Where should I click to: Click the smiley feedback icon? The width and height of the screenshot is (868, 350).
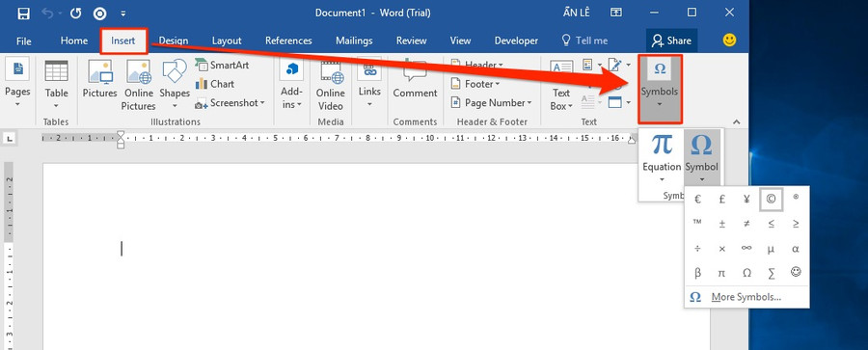[x=730, y=40]
